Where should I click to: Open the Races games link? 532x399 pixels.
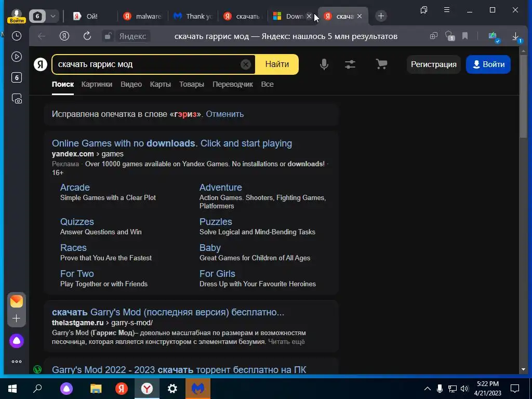(73, 248)
